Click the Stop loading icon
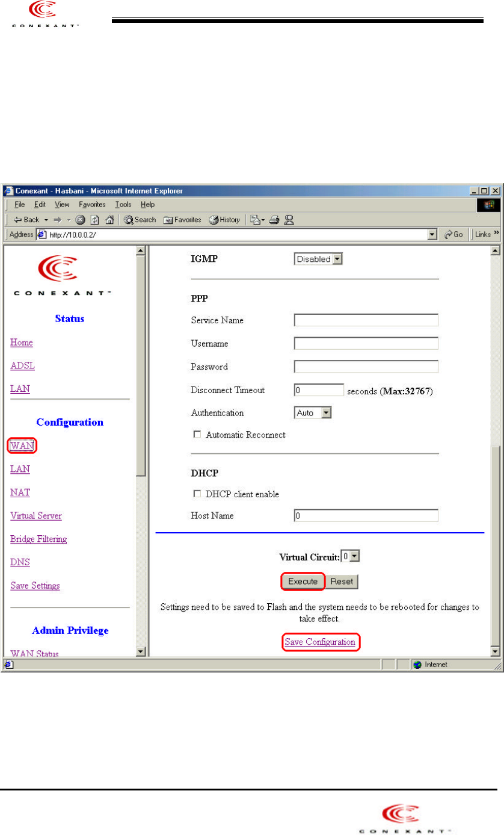The width and height of the screenshot is (504, 835). [80, 220]
